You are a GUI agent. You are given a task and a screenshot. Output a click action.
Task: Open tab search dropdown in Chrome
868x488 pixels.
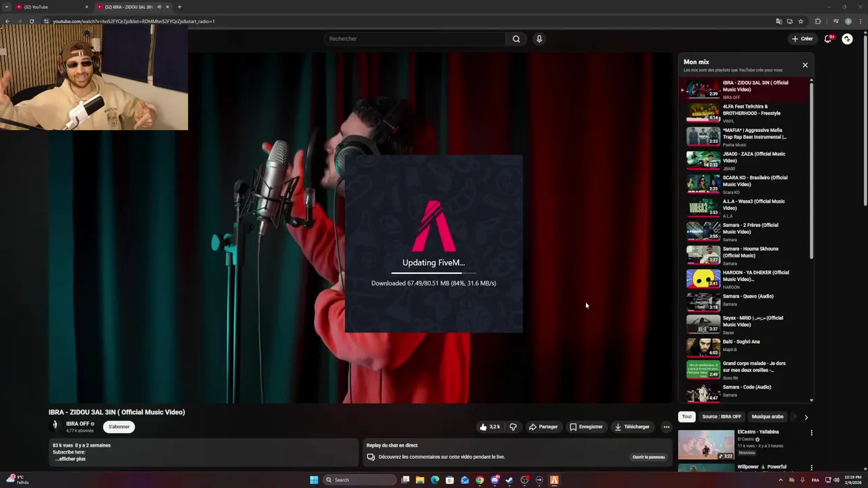[7, 7]
